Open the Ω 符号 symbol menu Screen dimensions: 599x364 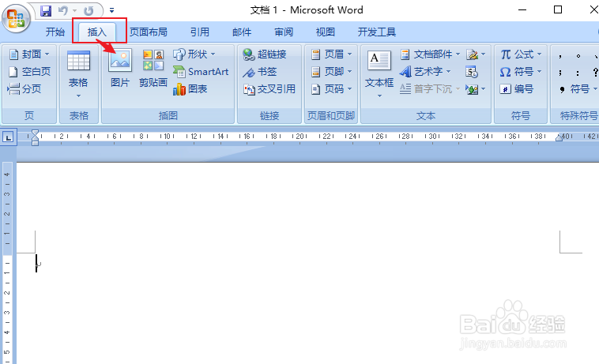coord(521,71)
